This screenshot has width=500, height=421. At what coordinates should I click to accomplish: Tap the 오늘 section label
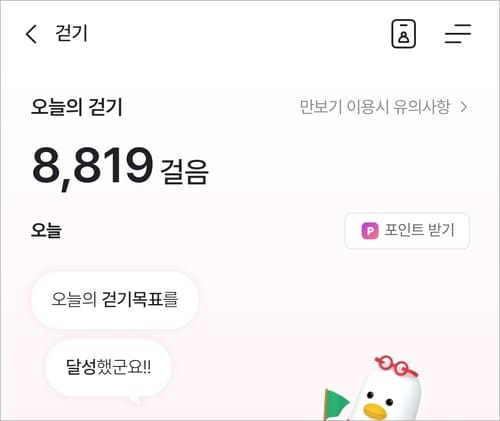46,230
